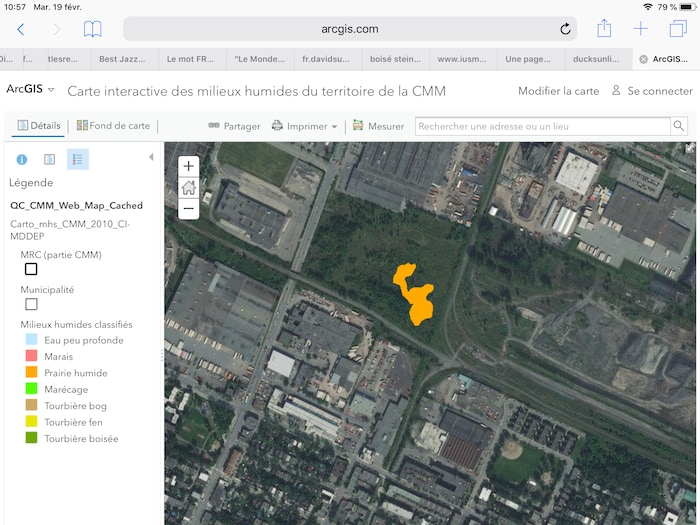The height and width of the screenshot is (525, 700).
Task: Zoom out on the map with minus button
Action: coord(188,208)
